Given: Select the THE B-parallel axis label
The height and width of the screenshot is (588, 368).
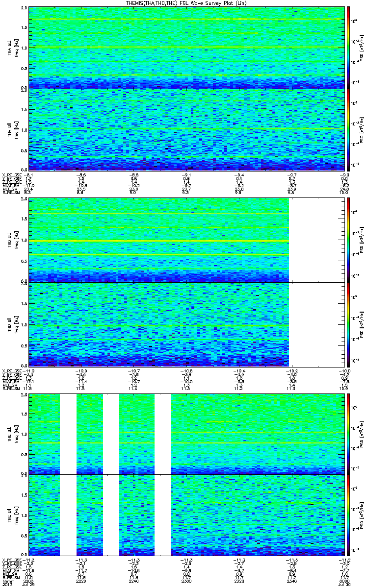Looking at the screenshot, I should coord(9,515).
